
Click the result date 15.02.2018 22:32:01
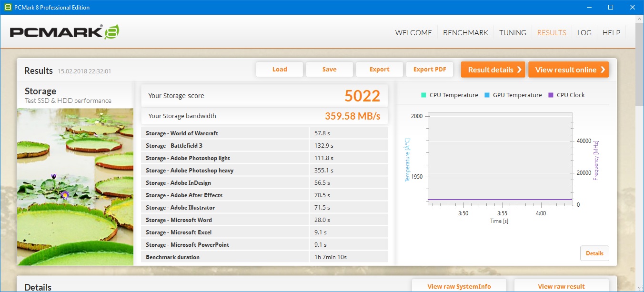84,71
